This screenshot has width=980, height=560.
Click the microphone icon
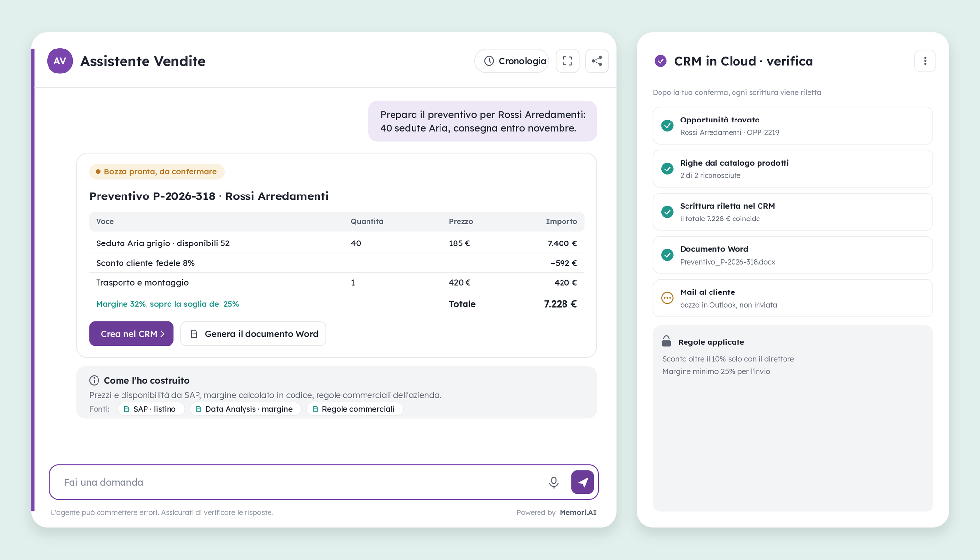pyautogui.click(x=554, y=482)
